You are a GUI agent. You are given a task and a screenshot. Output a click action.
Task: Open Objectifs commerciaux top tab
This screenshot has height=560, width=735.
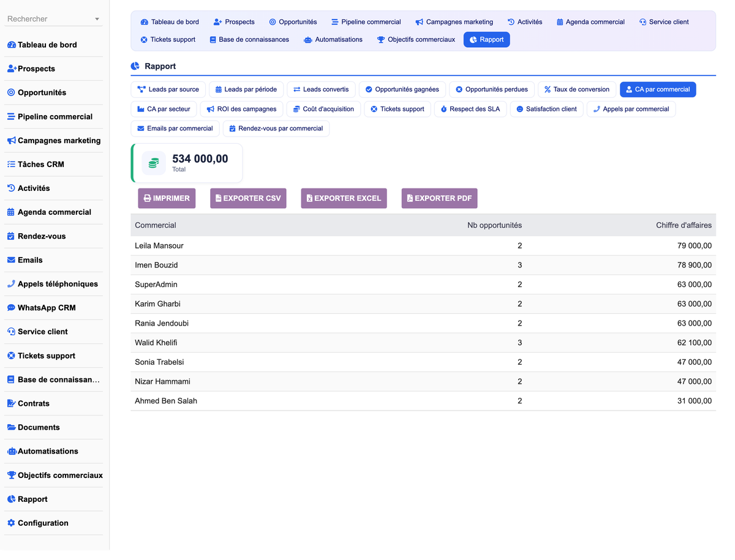click(416, 40)
